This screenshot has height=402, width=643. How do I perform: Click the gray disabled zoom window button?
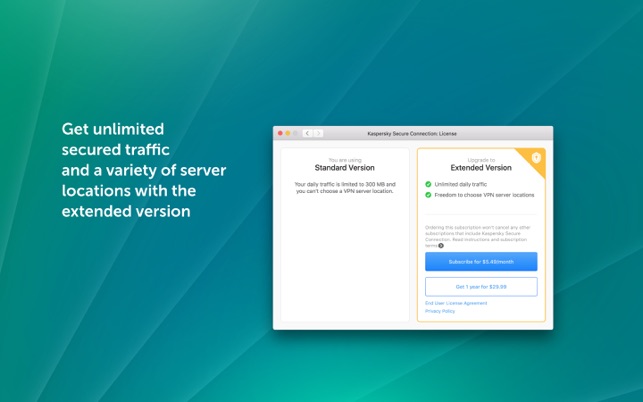pyautogui.click(x=295, y=133)
